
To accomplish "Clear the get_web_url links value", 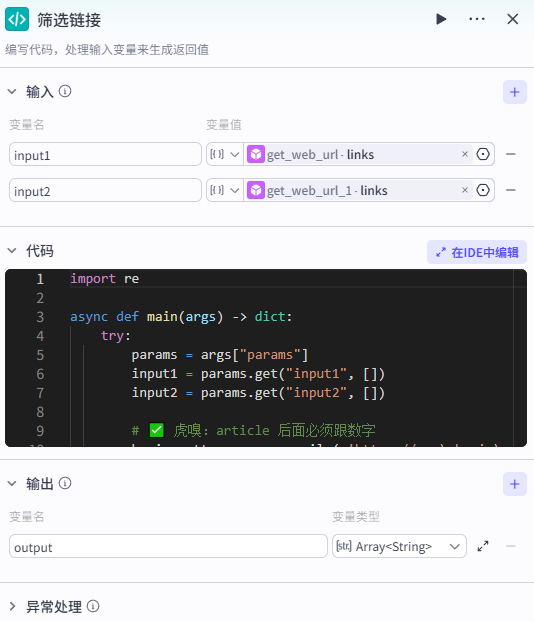I will tap(465, 154).
